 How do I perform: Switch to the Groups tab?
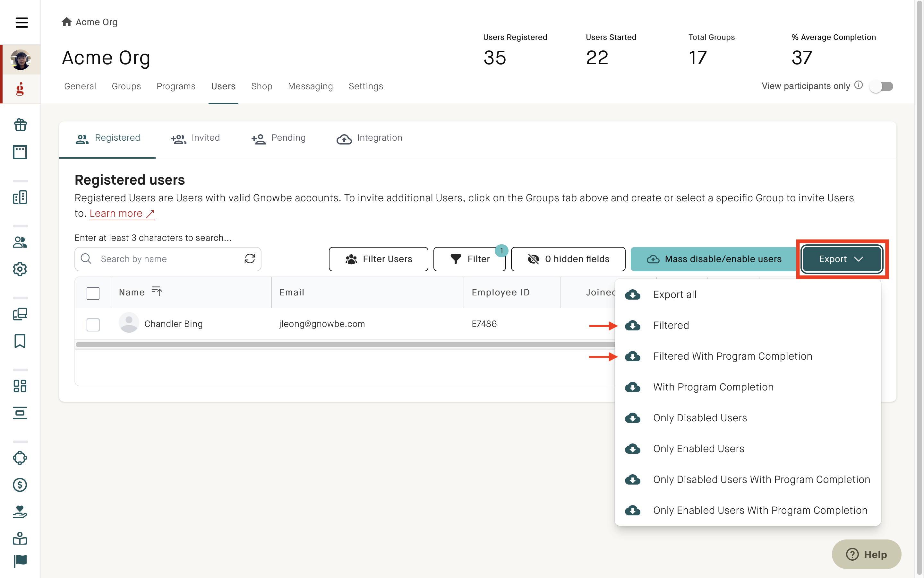126,86
